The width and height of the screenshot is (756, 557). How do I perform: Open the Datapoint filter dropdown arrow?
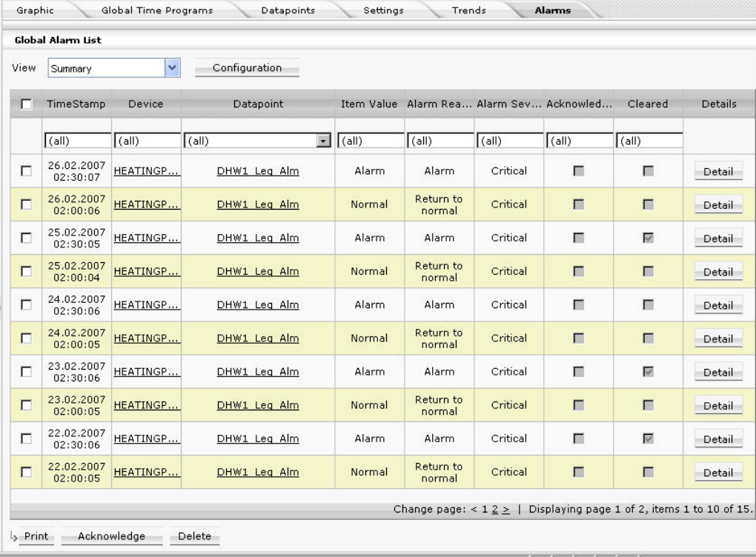(322, 141)
